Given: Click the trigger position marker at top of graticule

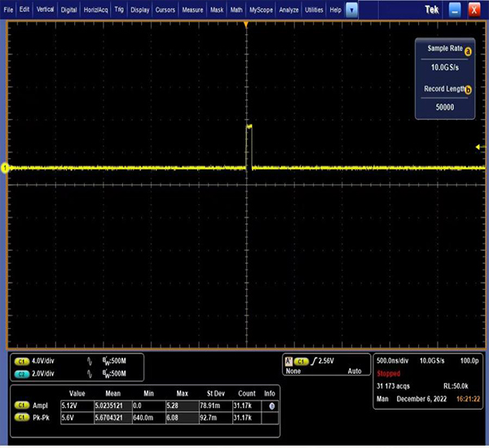Looking at the screenshot, I should tap(246, 24).
